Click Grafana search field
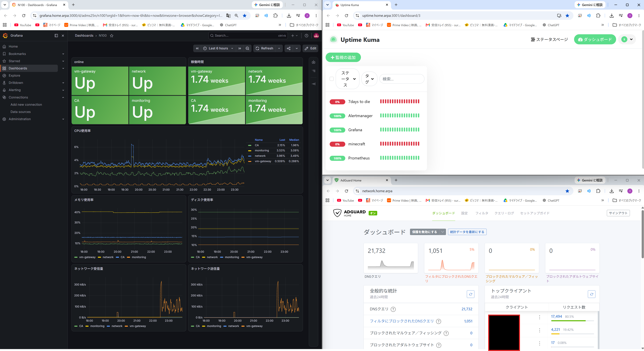 pos(248,35)
